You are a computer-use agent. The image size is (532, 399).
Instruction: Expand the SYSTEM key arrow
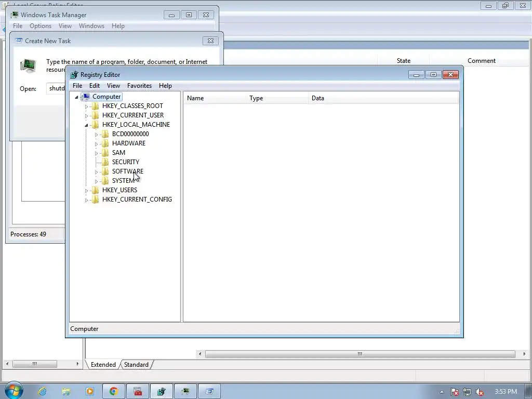click(x=96, y=181)
